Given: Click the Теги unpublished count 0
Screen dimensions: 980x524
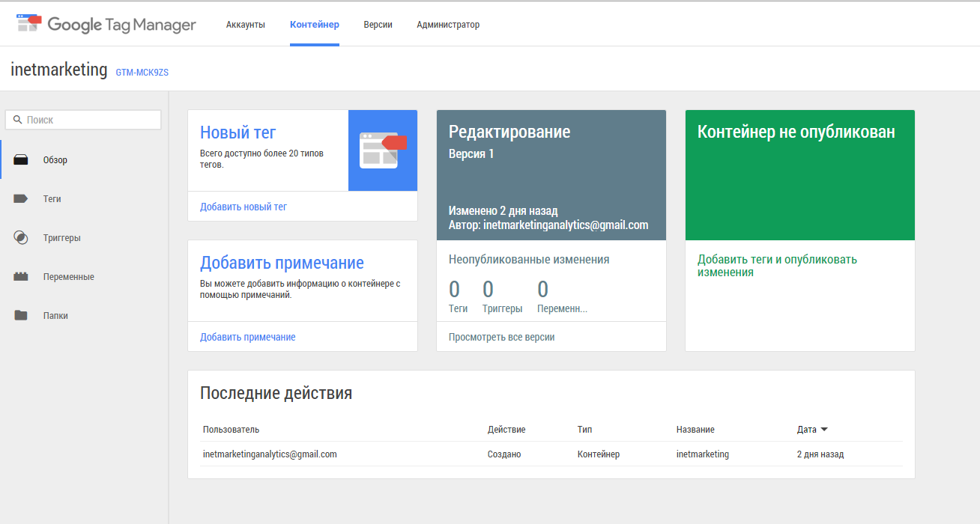Looking at the screenshot, I should (x=454, y=289).
